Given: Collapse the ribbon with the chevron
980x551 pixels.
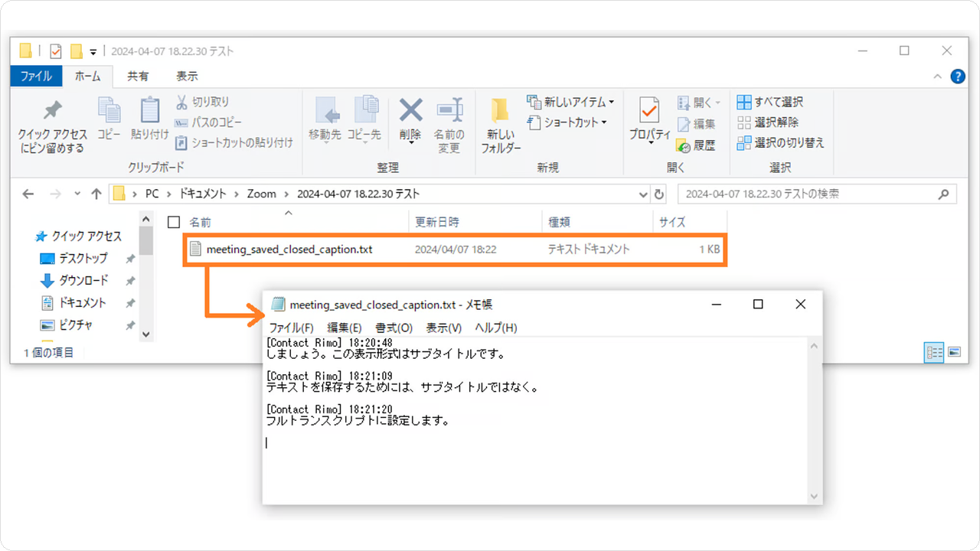Looking at the screenshot, I should coord(938,77).
